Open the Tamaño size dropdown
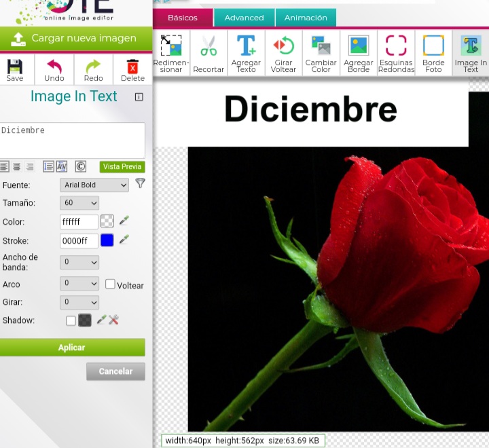The height and width of the screenshot is (448, 489). [x=79, y=203]
